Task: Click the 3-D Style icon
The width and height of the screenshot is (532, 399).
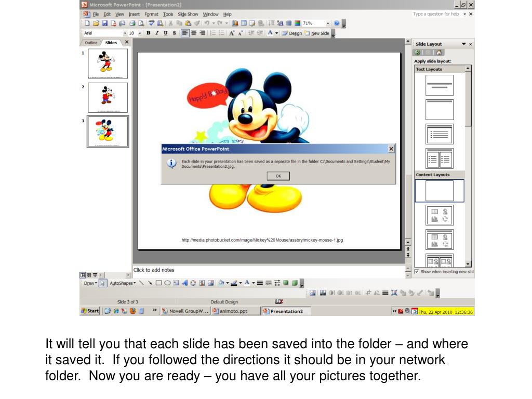Action: click(295, 283)
